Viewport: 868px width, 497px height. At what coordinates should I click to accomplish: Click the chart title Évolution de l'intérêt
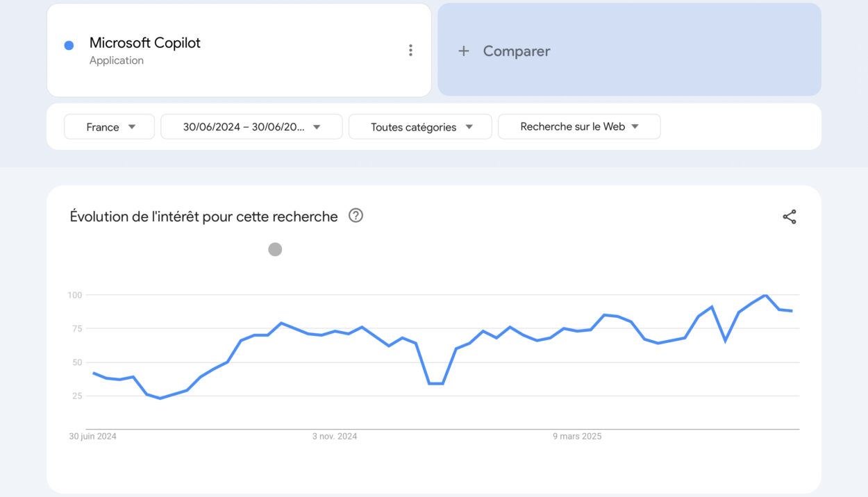tap(203, 217)
